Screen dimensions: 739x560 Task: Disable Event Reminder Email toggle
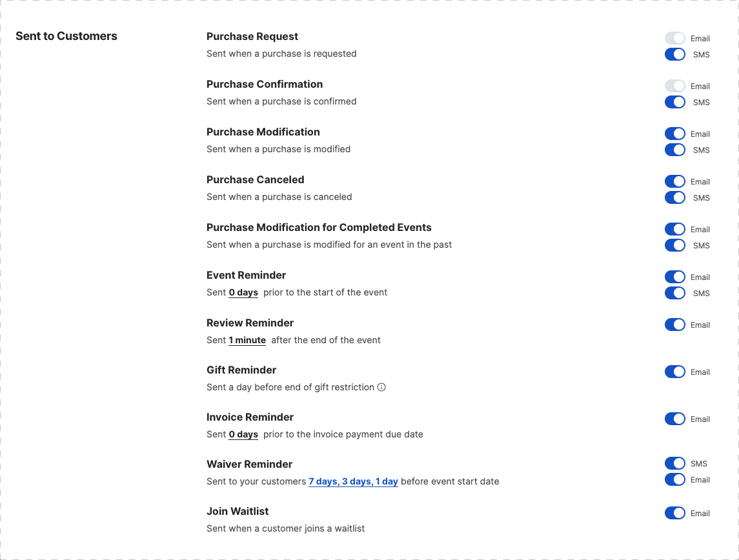pos(675,277)
